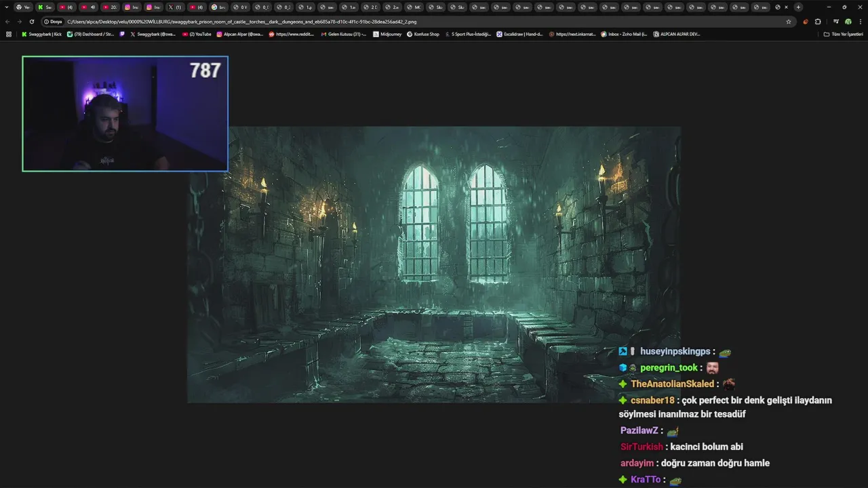868x488 pixels.
Task: Open the Excalidraw bookmark
Action: (519, 34)
